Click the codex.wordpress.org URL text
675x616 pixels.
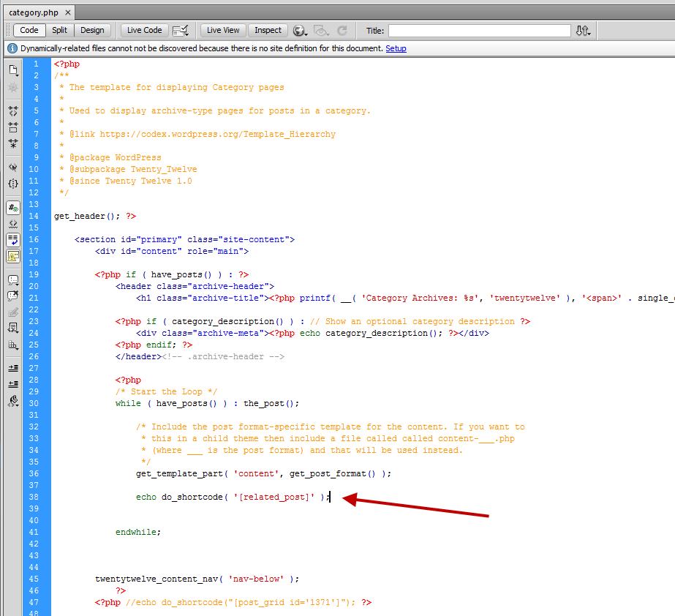coord(217,134)
